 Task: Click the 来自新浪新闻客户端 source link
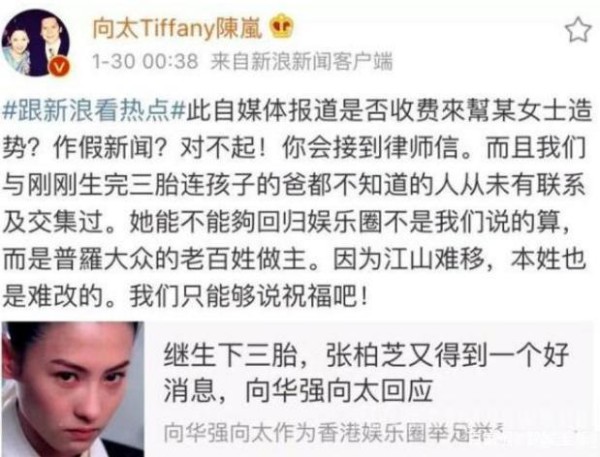coord(302,62)
